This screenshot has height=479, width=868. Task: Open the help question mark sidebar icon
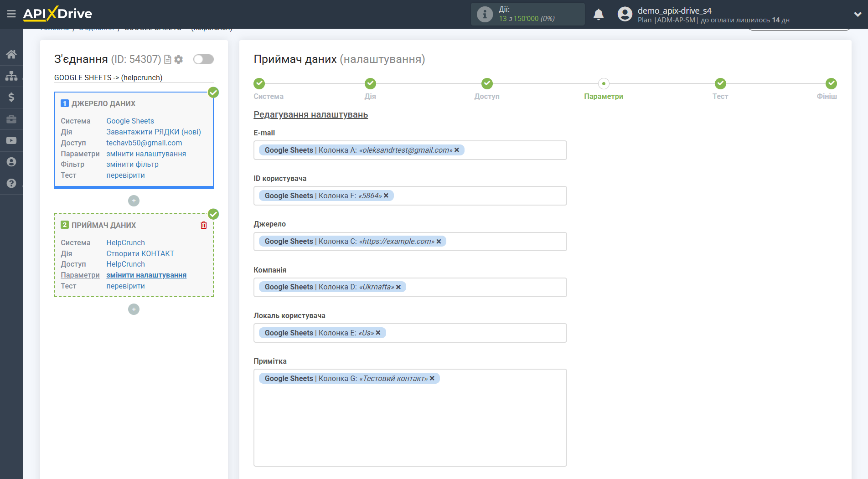point(11,183)
